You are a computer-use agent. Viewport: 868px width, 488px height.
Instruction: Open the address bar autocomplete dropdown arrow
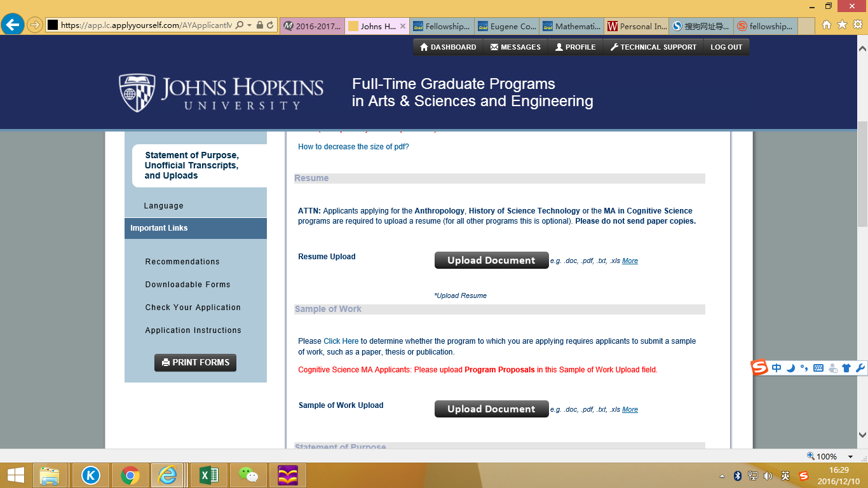coord(249,25)
